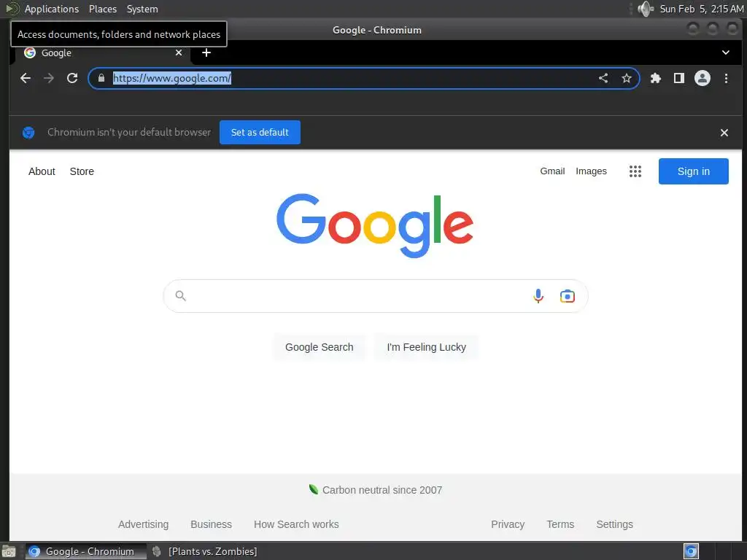
Task: Open the Images link
Action: click(x=591, y=171)
